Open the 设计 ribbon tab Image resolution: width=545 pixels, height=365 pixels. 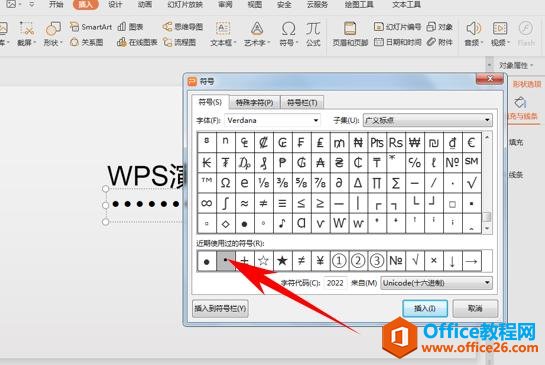[x=115, y=5]
